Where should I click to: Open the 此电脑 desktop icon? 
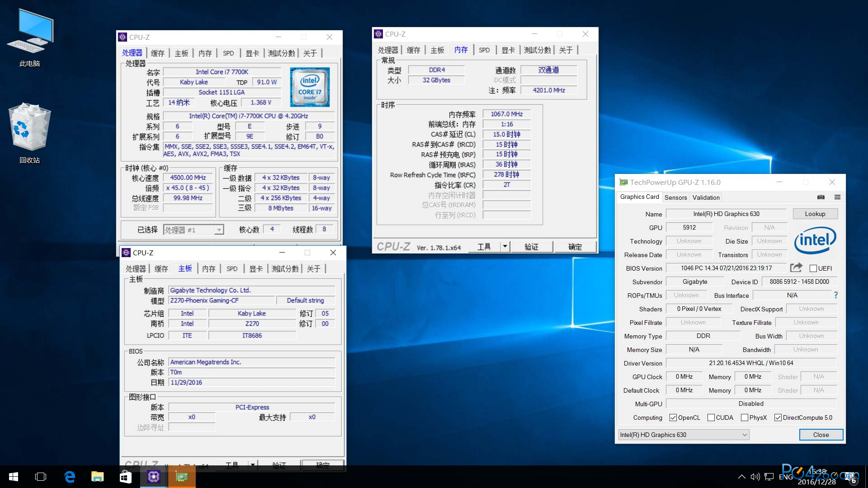tap(30, 38)
